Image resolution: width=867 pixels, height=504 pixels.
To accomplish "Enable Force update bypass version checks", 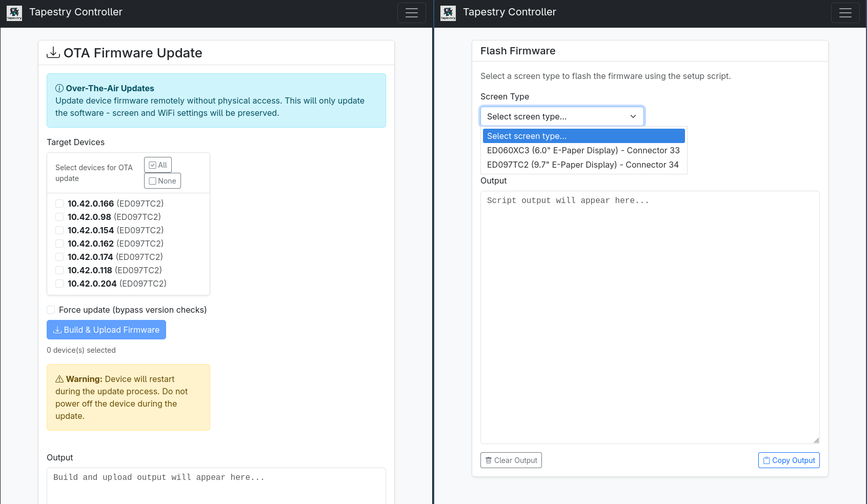I will tap(51, 310).
